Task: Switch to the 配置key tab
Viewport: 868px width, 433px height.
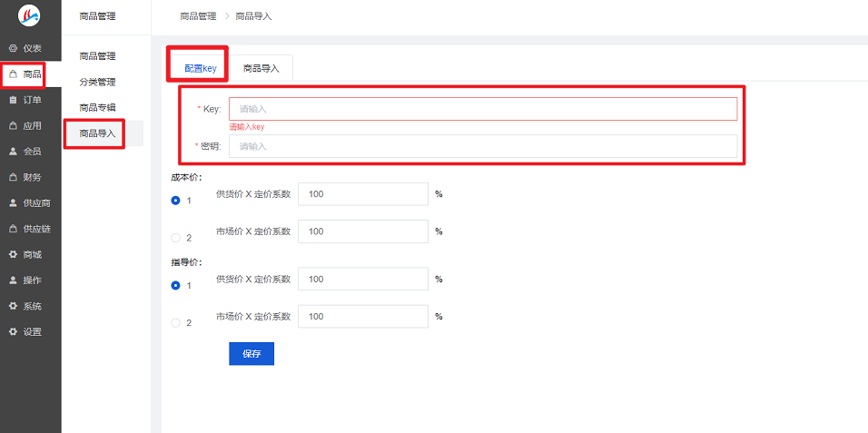Action: 201,69
